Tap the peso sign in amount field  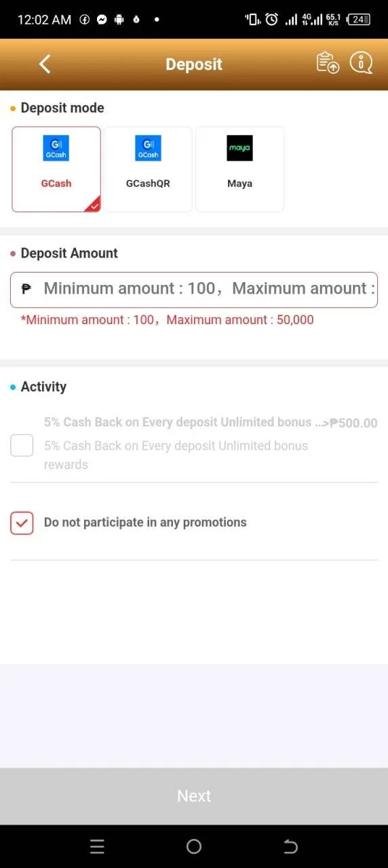click(x=26, y=289)
